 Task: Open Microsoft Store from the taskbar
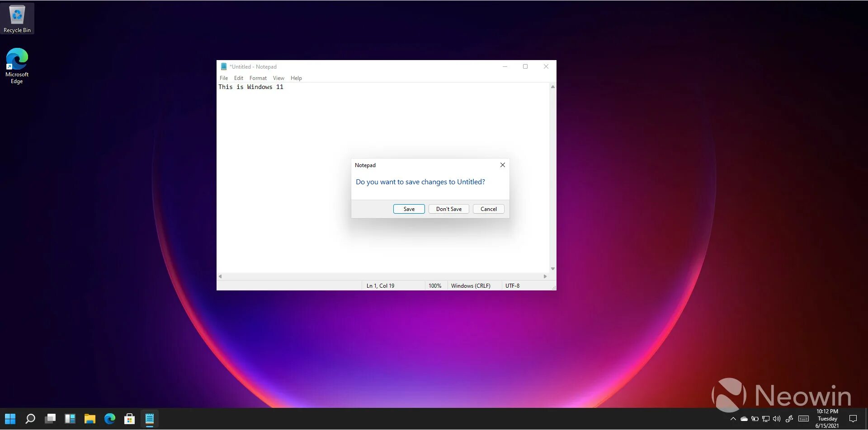[x=130, y=419]
